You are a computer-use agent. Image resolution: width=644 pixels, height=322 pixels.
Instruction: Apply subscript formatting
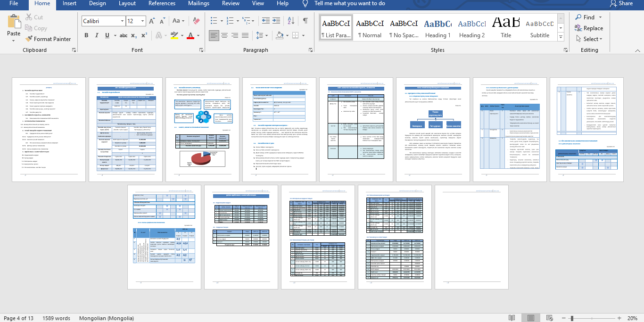pyautogui.click(x=134, y=35)
